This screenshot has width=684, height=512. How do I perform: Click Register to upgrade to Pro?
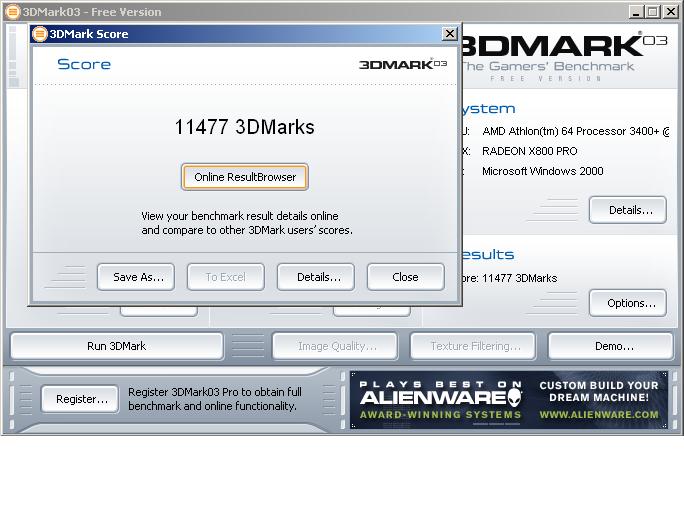[x=80, y=399]
